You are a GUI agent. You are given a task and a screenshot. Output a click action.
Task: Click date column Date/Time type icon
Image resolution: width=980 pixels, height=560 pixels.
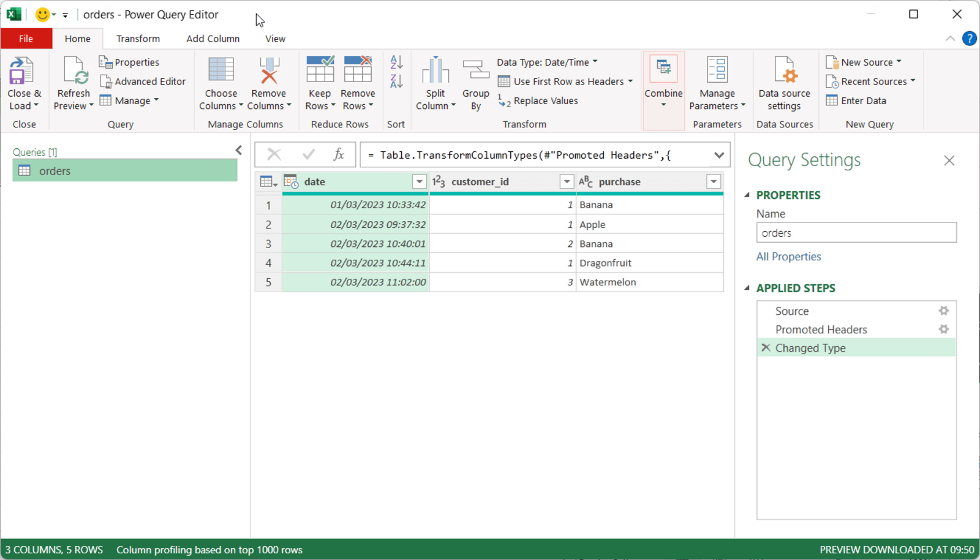(291, 181)
